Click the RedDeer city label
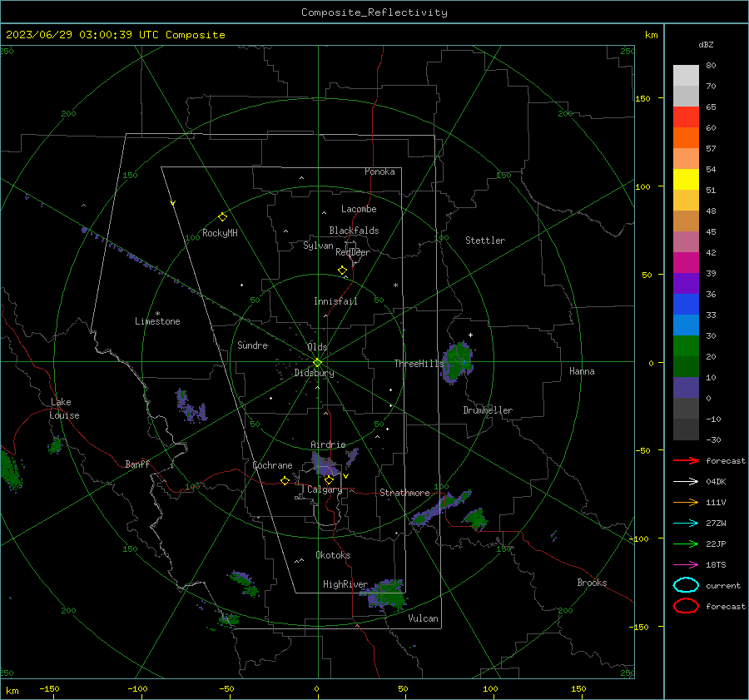 pyautogui.click(x=353, y=252)
